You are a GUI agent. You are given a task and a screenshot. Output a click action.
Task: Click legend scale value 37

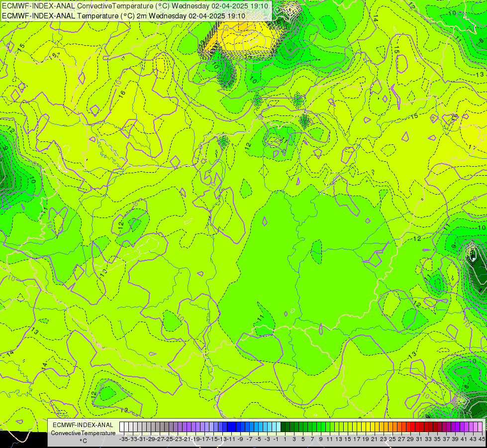coord(446,440)
